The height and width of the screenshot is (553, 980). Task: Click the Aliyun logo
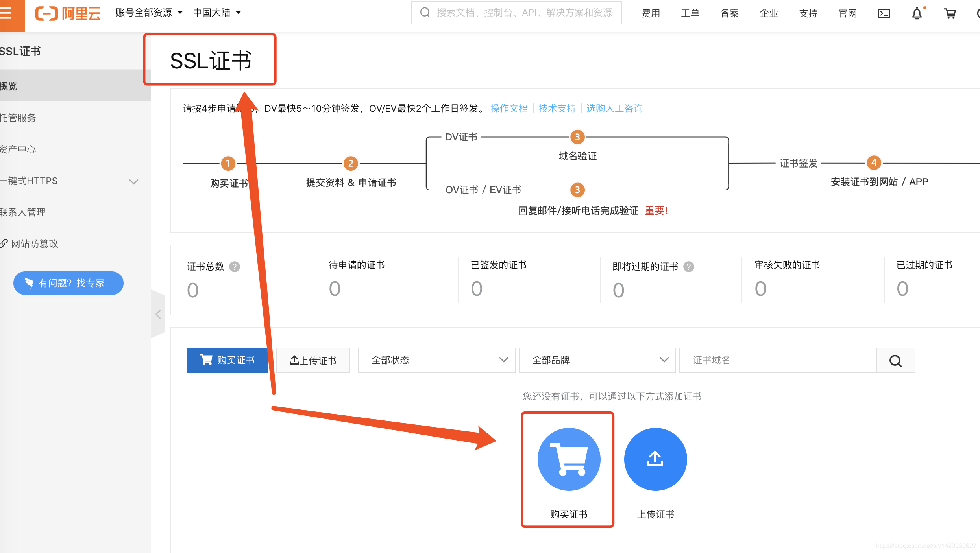[x=68, y=13]
